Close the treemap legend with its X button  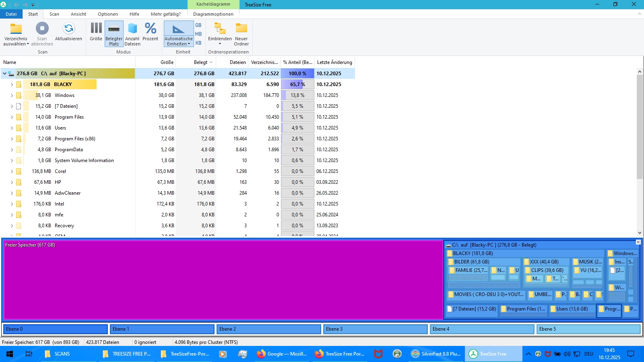pyautogui.click(x=638, y=242)
